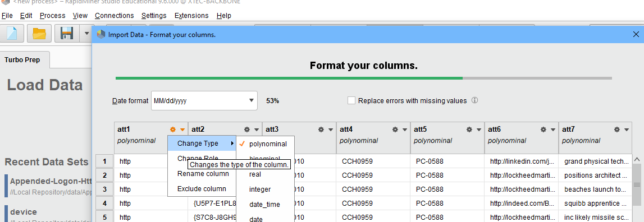Screen dimensions: 644x222
Task: Open a process with the folder icon
Action: (x=39, y=33)
